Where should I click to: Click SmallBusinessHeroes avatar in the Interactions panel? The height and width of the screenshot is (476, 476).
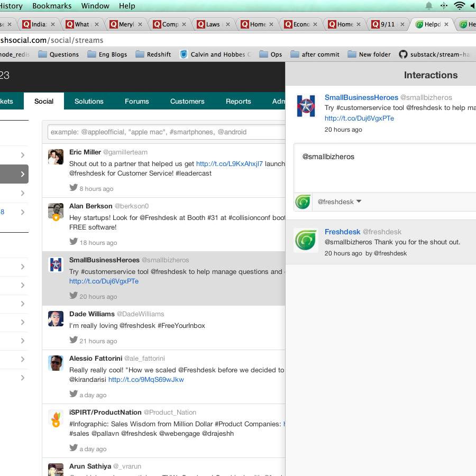[306, 106]
